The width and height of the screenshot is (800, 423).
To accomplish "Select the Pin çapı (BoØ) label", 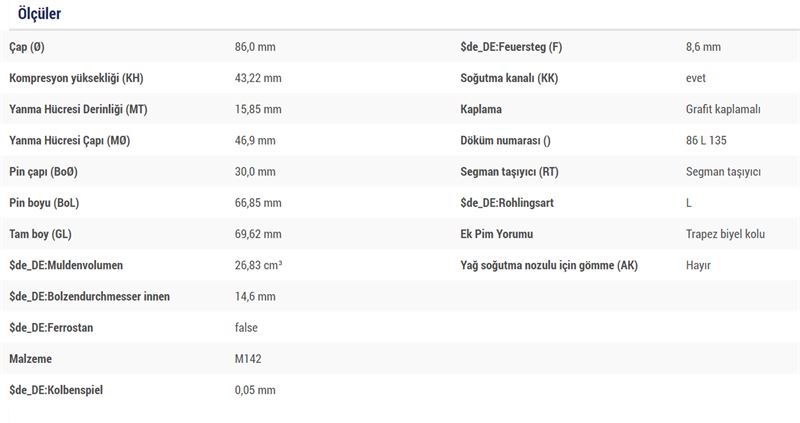I will [43, 171].
